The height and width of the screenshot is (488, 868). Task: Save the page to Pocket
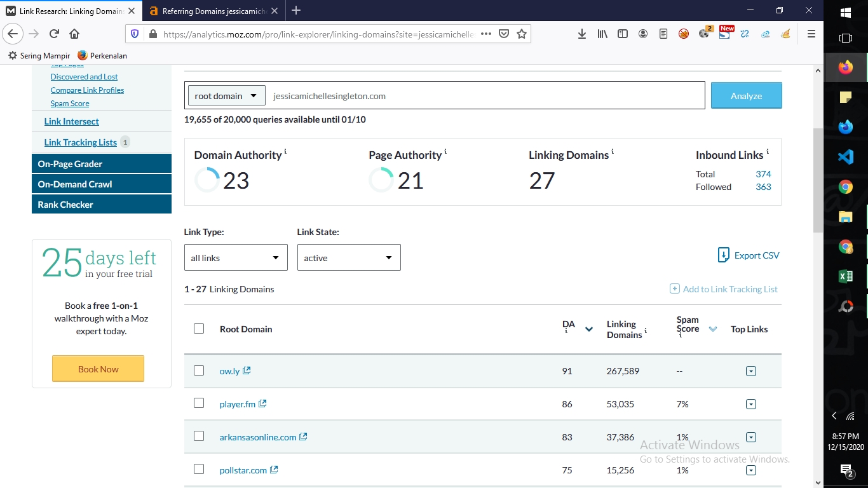pos(504,34)
